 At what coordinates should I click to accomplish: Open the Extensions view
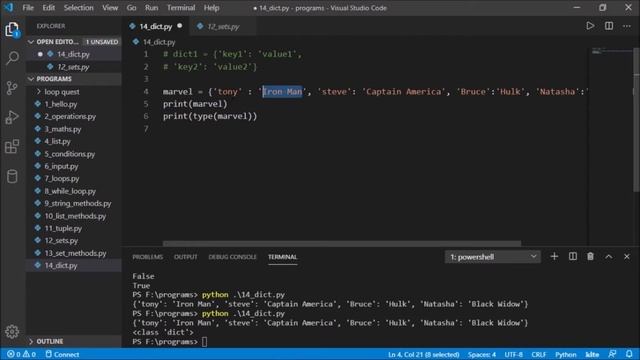(12, 147)
